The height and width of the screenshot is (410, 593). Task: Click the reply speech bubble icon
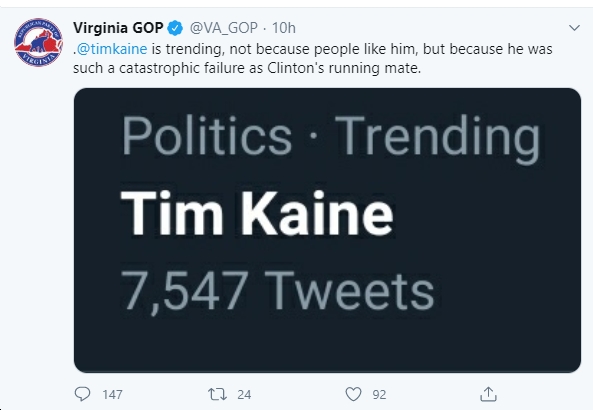point(82,394)
